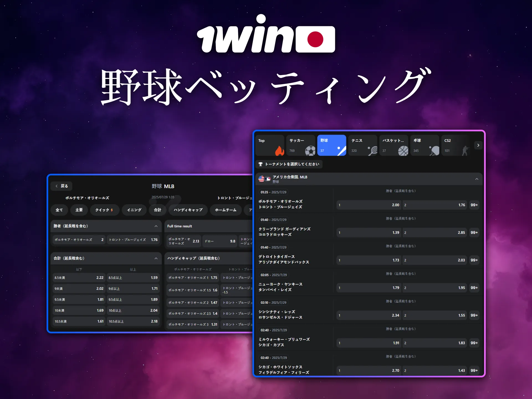Pick 8.5未満 total at 2.22
Viewport: 532px width, 399px height.
tap(79, 278)
